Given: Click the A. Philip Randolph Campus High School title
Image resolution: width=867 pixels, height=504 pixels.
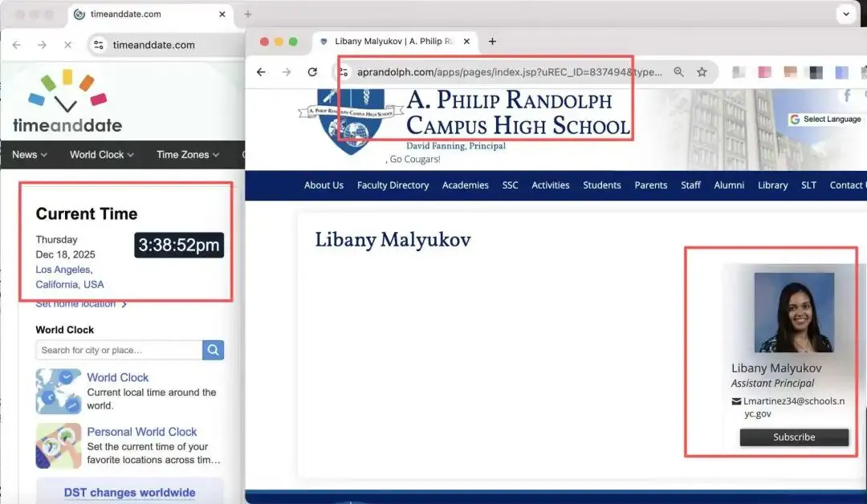Looking at the screenshot, I should [518, 112].
